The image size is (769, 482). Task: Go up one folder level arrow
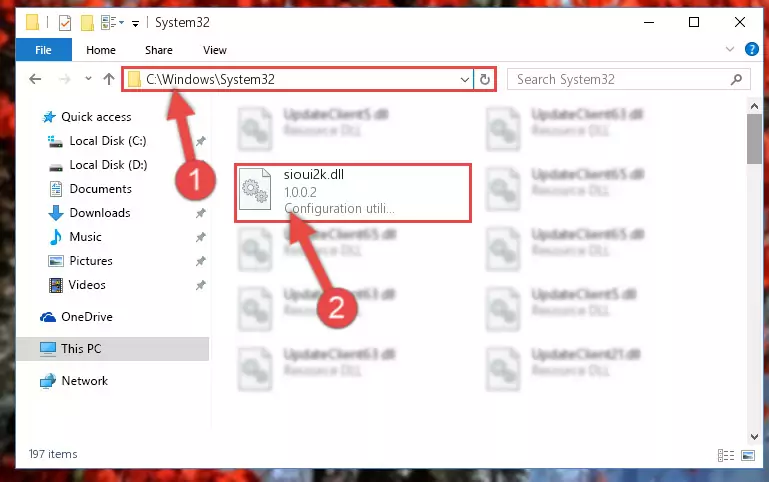(109, 79)
